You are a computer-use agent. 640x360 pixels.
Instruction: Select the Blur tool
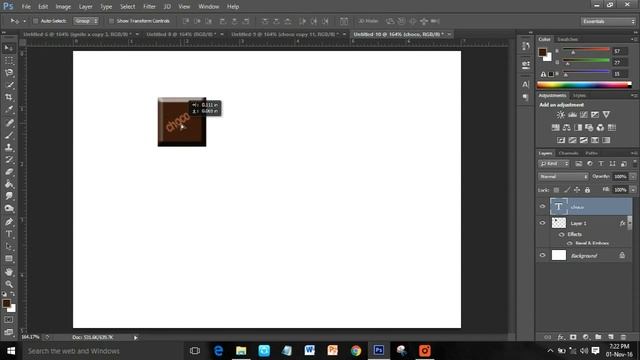(9, 196)
